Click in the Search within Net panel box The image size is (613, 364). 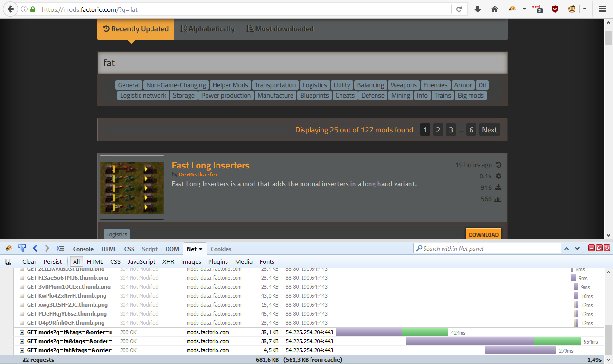pyautogui.click(x=487, y=248)
